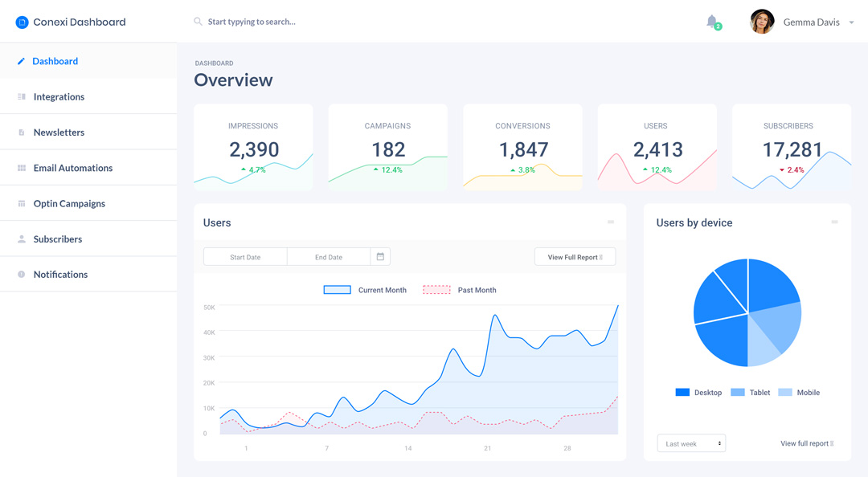Click the Subscribers person icon
868x477 pixels.
20,238
